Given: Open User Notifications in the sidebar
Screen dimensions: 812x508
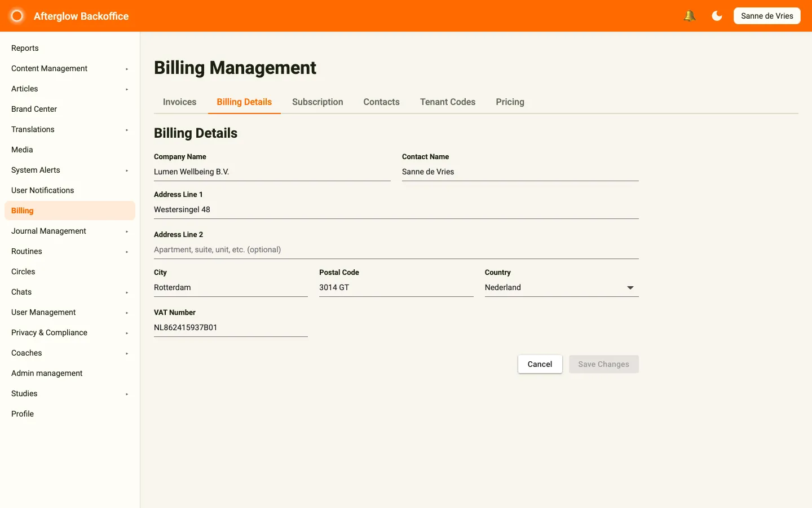Looking at the screenshot, I should pyautogui.click(x=70, y=190).
